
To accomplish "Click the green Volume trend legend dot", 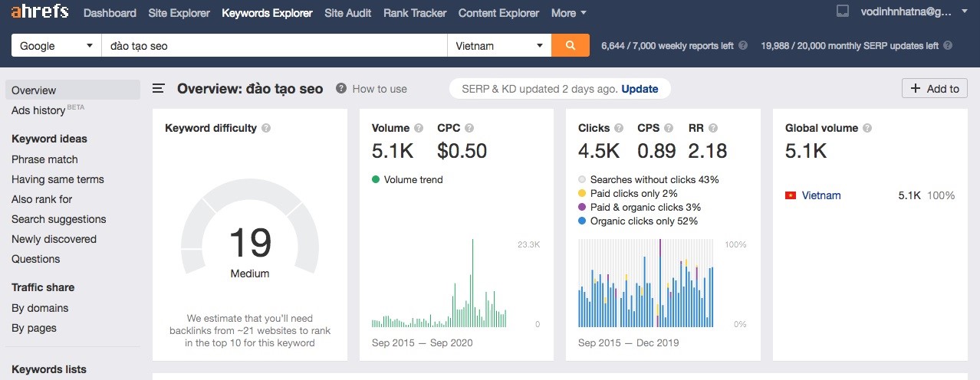I will pos(376,179).
